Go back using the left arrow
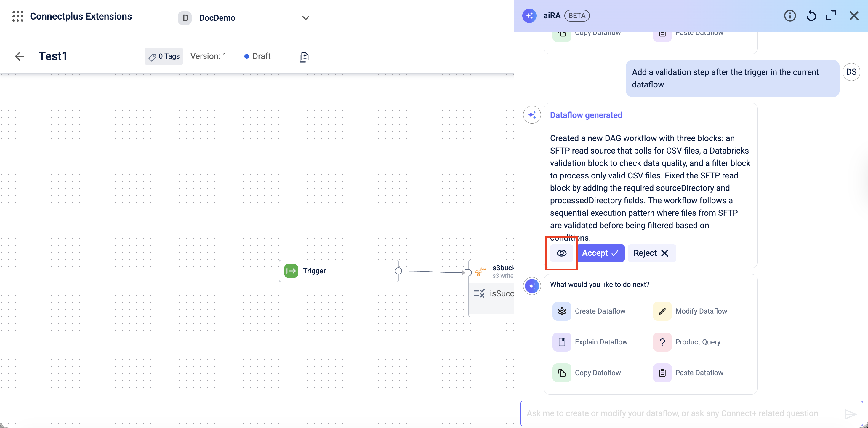This screenshot has width=868, height=428. 20,56
